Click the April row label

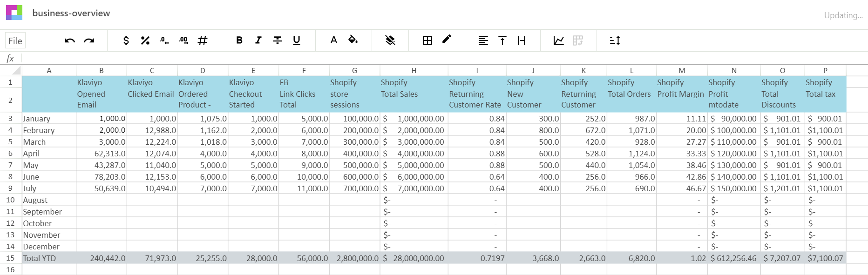pyautogui.click(x=49, y=153)
